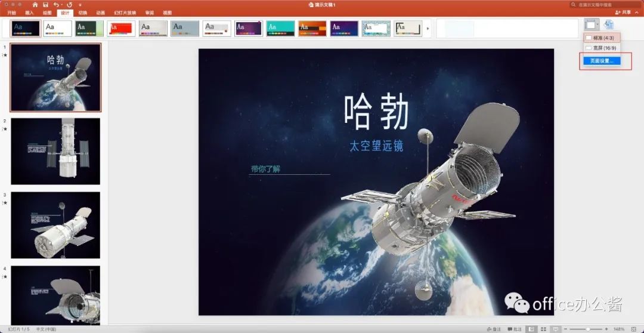Click the 共享 share button
This screenshot has width=644, height=333.
pyautogui.click(x=623, y=13)
